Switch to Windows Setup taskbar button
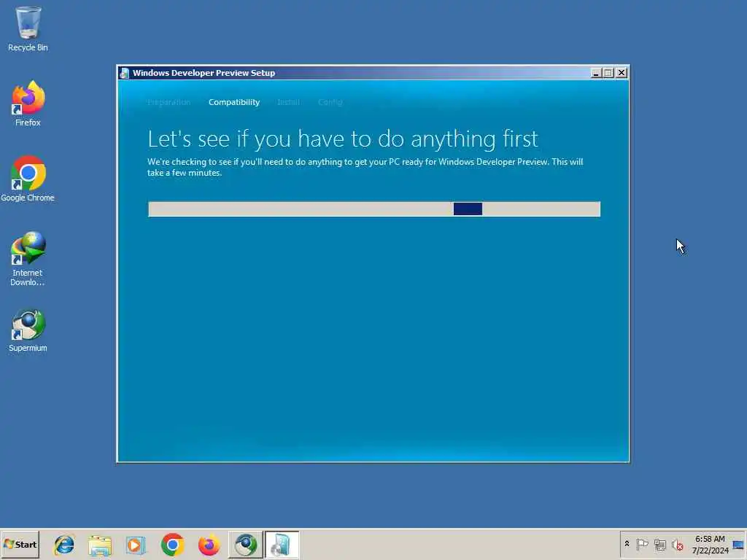 tap(282, 545)
